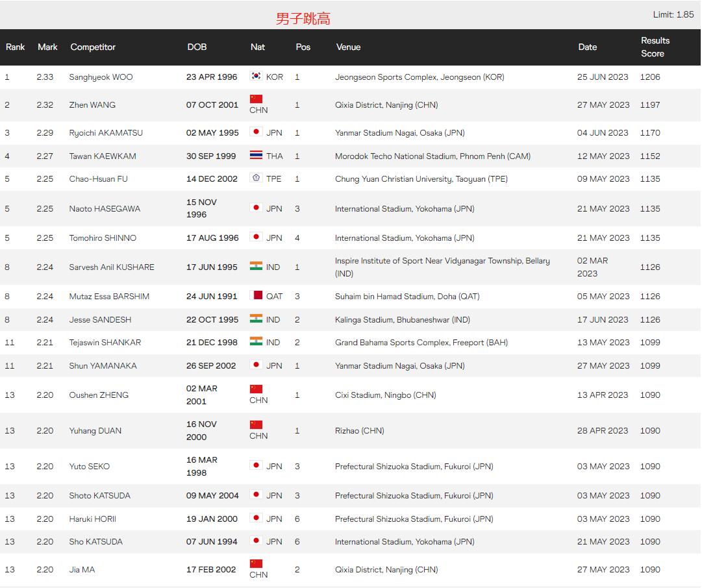Open Sho KATSUDA competitor profile
Image resolution: width=702 pixels, height=588 pixels.
pos(95,541)
